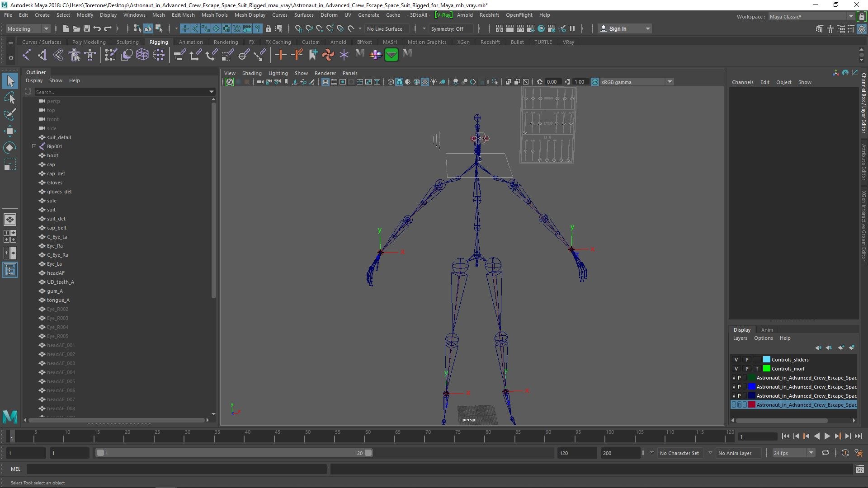This screenshot has width=868, height=488.
Task: Activate the Paint Selection tool
Action: click(10, 114)
